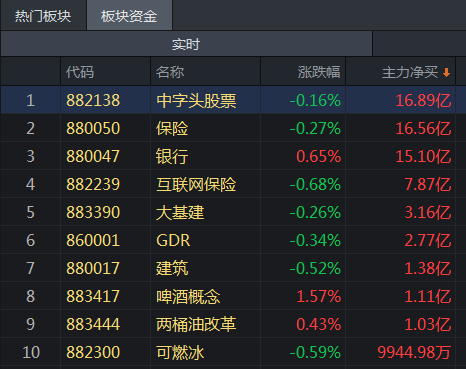
Task: Click net buy value 2.77亿
Action: tap(428, 240)
